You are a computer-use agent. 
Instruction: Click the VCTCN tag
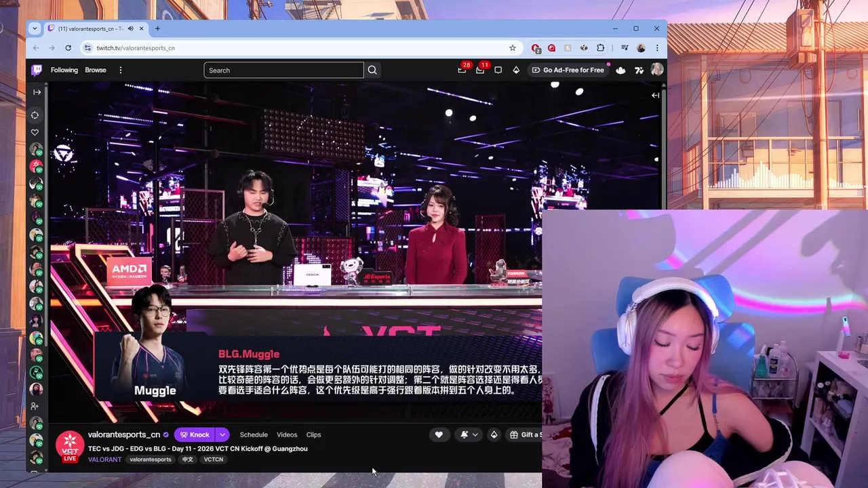(x=214, y=460)
